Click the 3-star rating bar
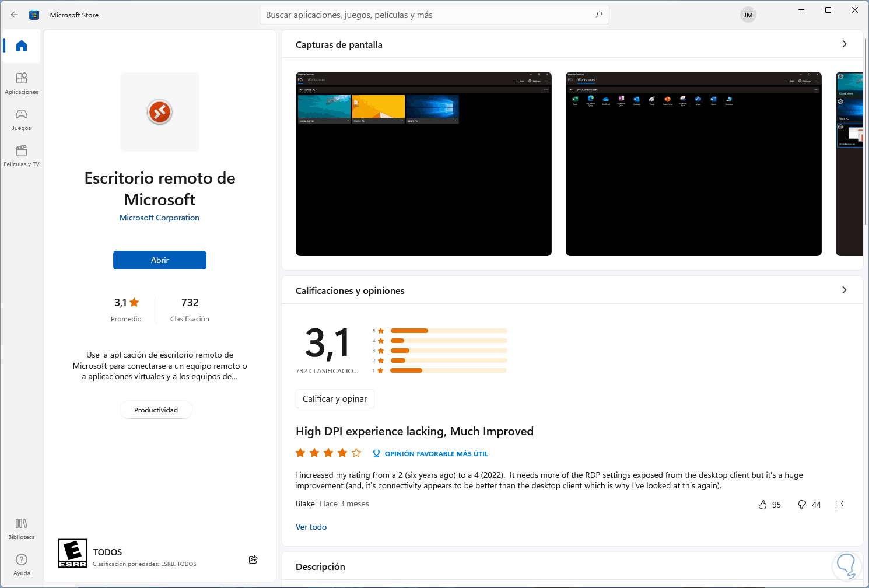 (x=448, y=351)
